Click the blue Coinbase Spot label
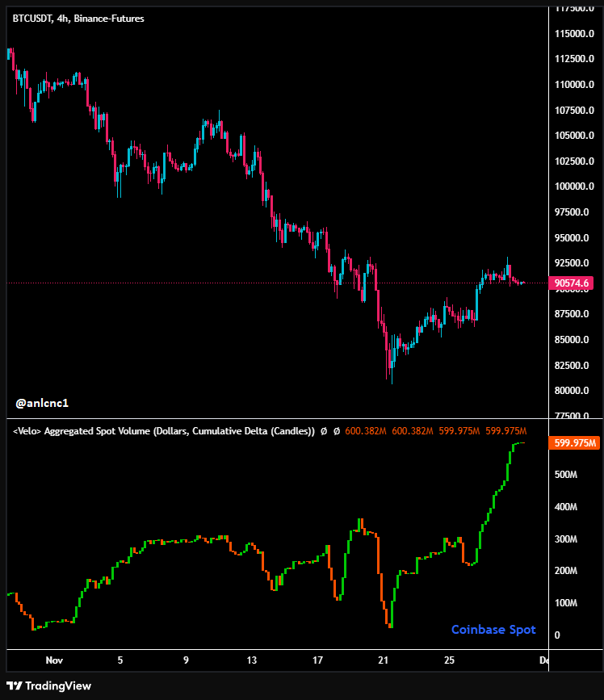 [493, 630]
